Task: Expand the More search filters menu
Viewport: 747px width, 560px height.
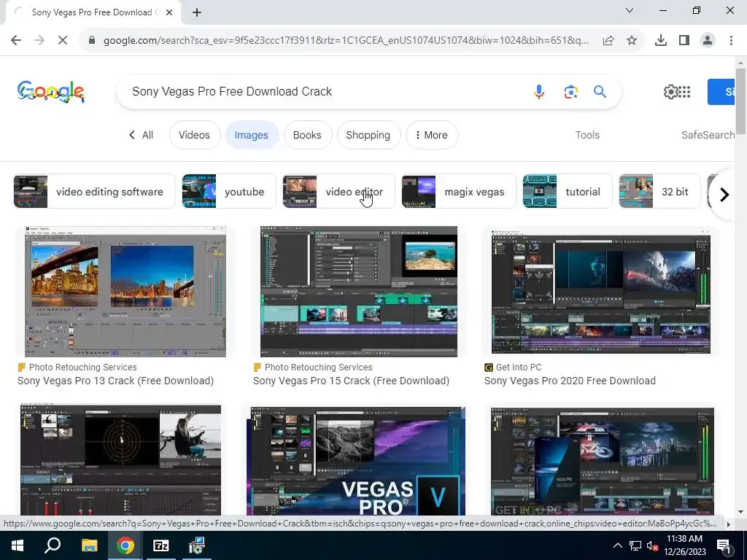Action: point(432,135)
